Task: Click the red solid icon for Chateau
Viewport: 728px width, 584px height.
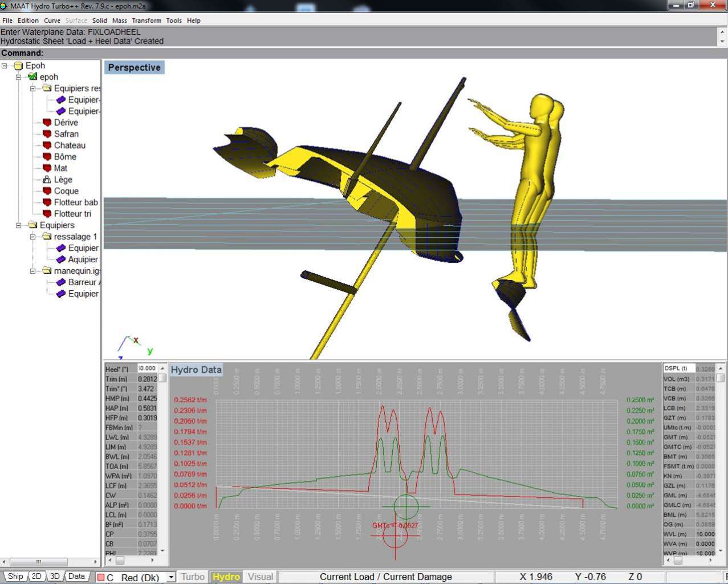Action: 47,145
